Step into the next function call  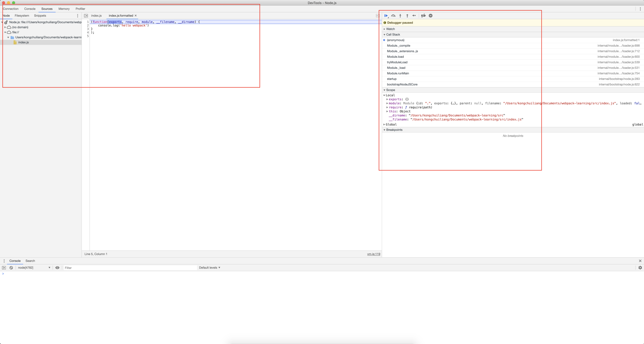[400, 16]
